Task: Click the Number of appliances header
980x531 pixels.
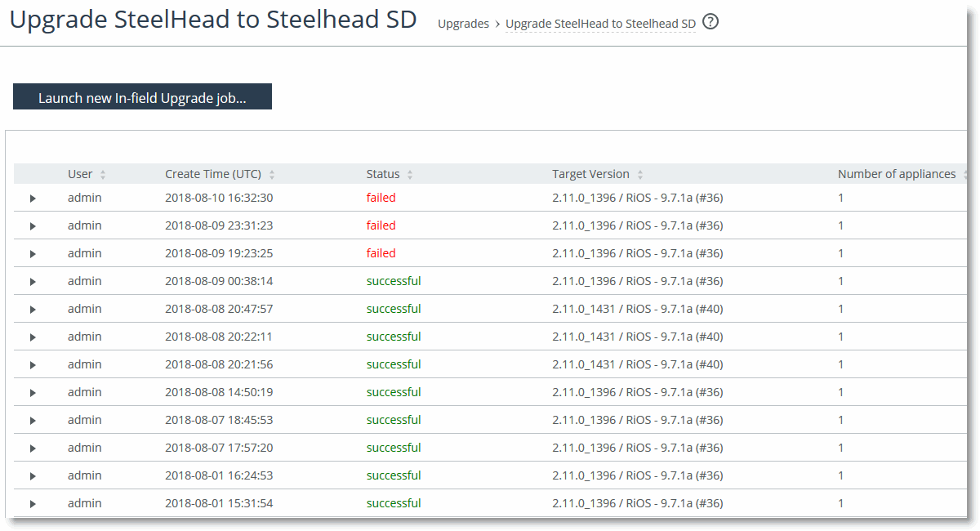Action: click(x=897, y=174)
